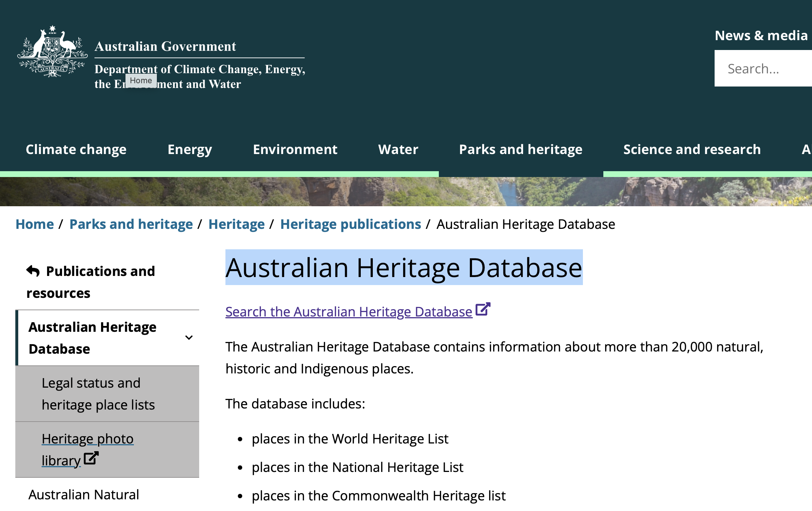Open the Heritage photo library link
Viewport: 812px width, 511px height.
pos(87,439)
